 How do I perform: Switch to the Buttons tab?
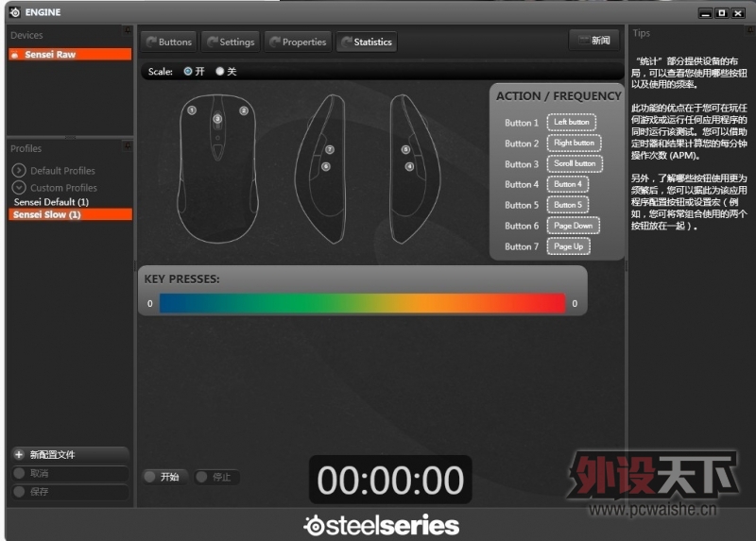coord(169,42)
